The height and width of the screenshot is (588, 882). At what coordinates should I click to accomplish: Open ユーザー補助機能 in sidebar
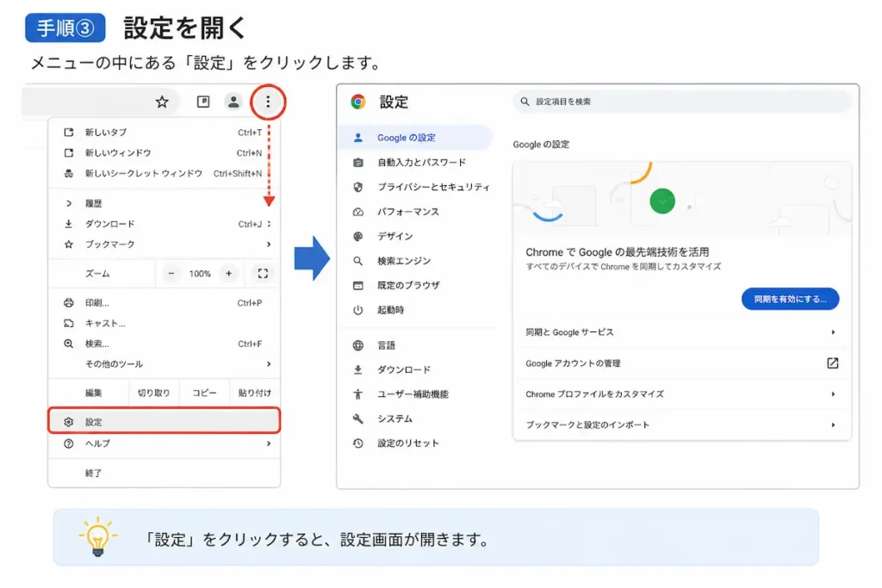click(414, 394)
